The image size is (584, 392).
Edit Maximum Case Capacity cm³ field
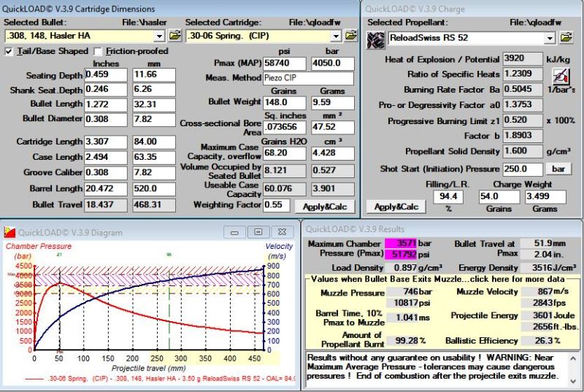pyautogui.click(x=333, y=153)
